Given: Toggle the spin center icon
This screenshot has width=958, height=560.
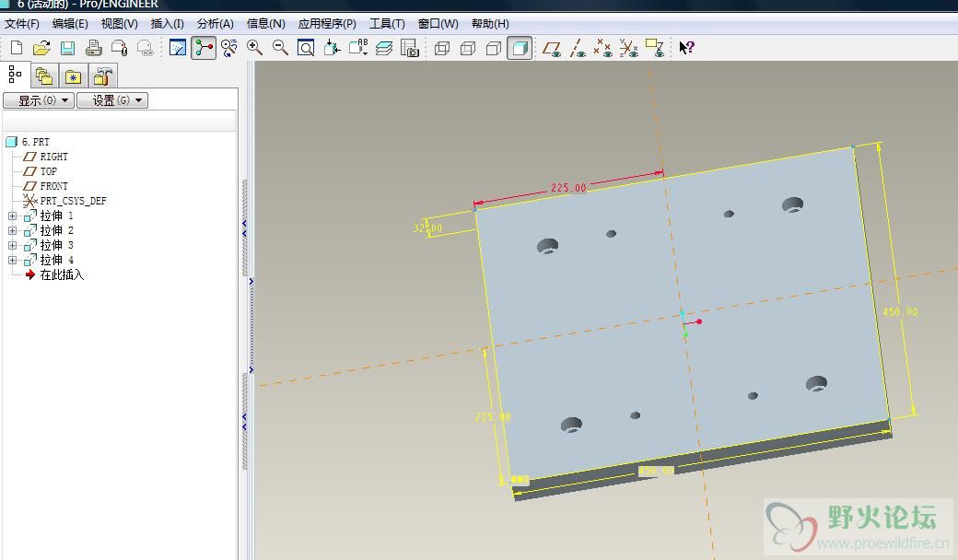Looking at the screenshot, I should coord(204,48).
